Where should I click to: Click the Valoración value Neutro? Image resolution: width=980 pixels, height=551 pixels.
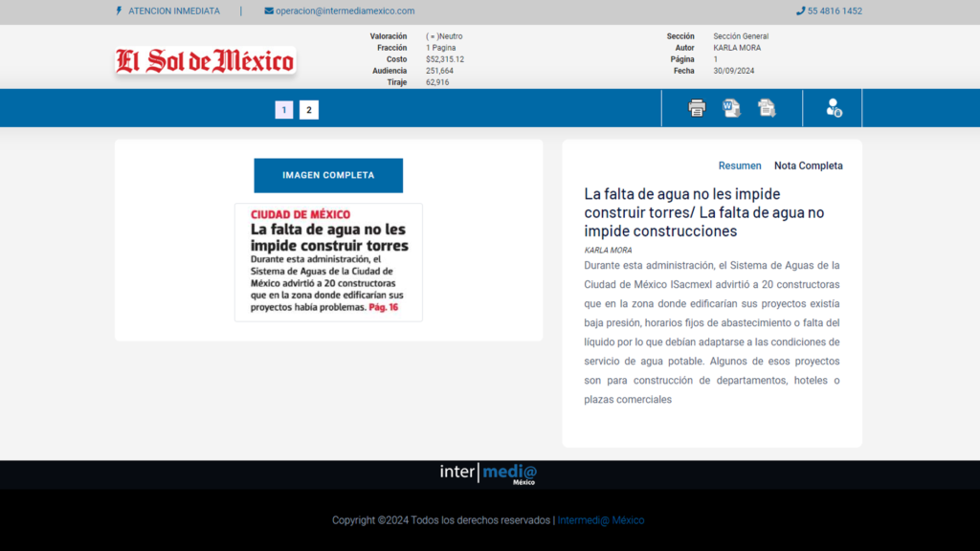(444, 36)
